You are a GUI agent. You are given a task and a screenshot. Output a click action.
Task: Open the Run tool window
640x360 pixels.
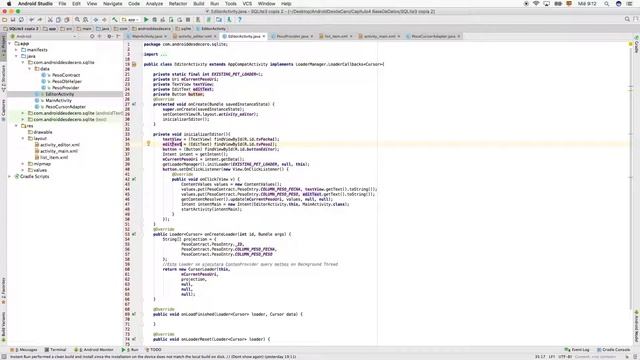click(130, 350)
